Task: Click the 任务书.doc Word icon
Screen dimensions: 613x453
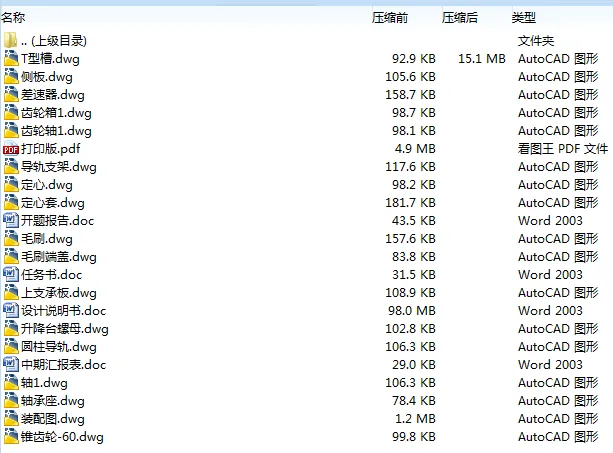Action: pyautogui.click(x=11, y=275)
